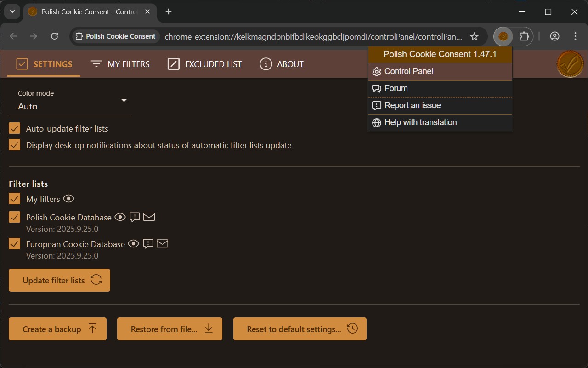Report issue for Polish Cookie Database
Image resolution: width=588 pixels, height=368 pixels.
click(135, 217)
